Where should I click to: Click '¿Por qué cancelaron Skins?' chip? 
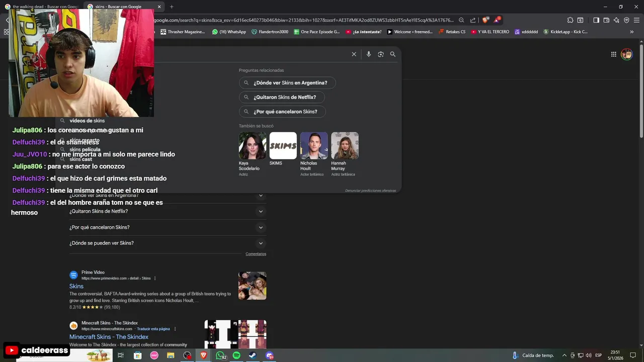coord(282,112)
